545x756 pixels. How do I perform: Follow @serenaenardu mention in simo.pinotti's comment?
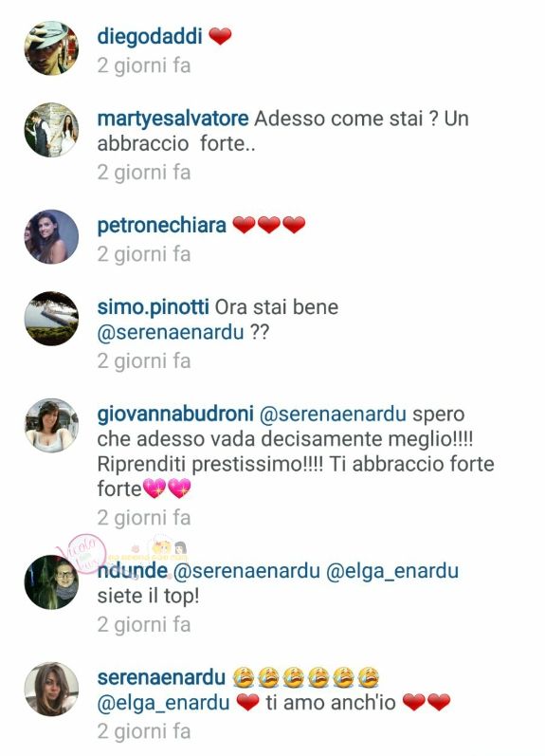(171, 333)
